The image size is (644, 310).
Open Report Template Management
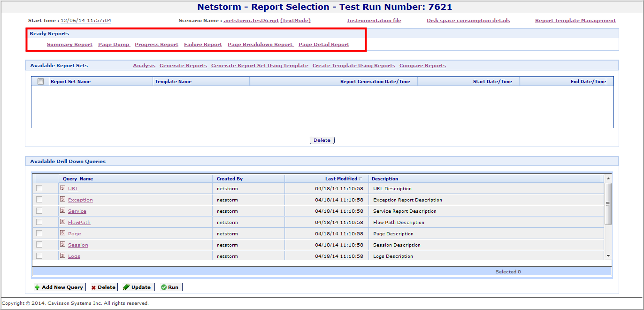(575, 21)
